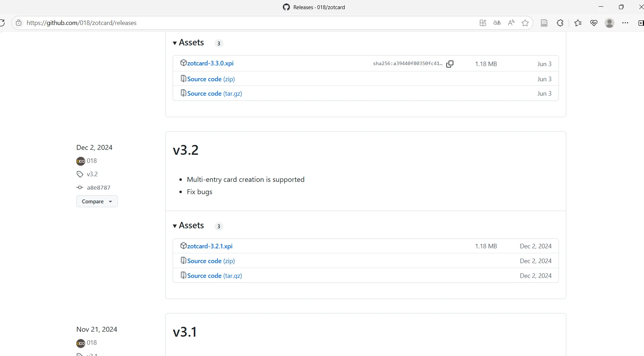Click the sha256:a39440f80350fc41… hash text
The height and width of the screenshot is (356, 644).
point(408,64)
